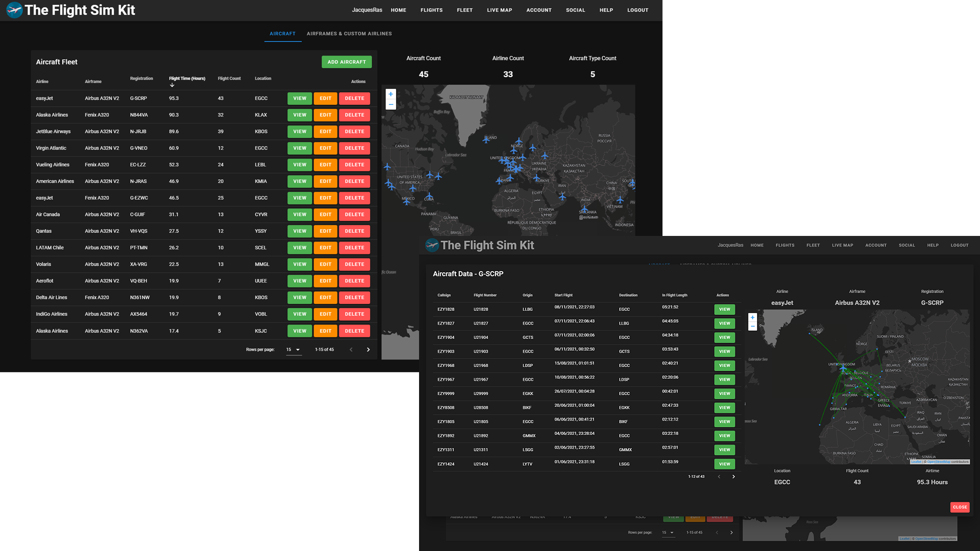Zoom out on the G-SCRP route map
Viewport: 980px width, 551px height.
(752, 326)
